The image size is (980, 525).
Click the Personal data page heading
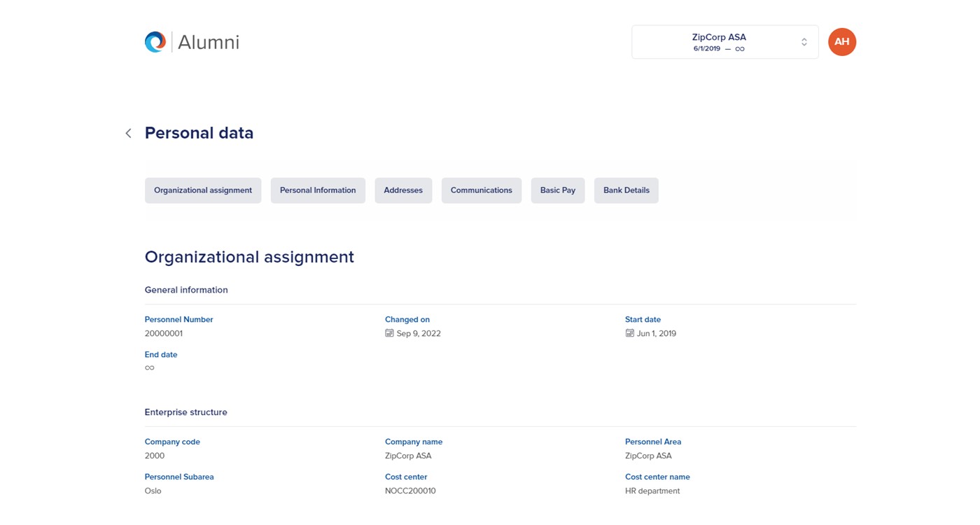199,133
